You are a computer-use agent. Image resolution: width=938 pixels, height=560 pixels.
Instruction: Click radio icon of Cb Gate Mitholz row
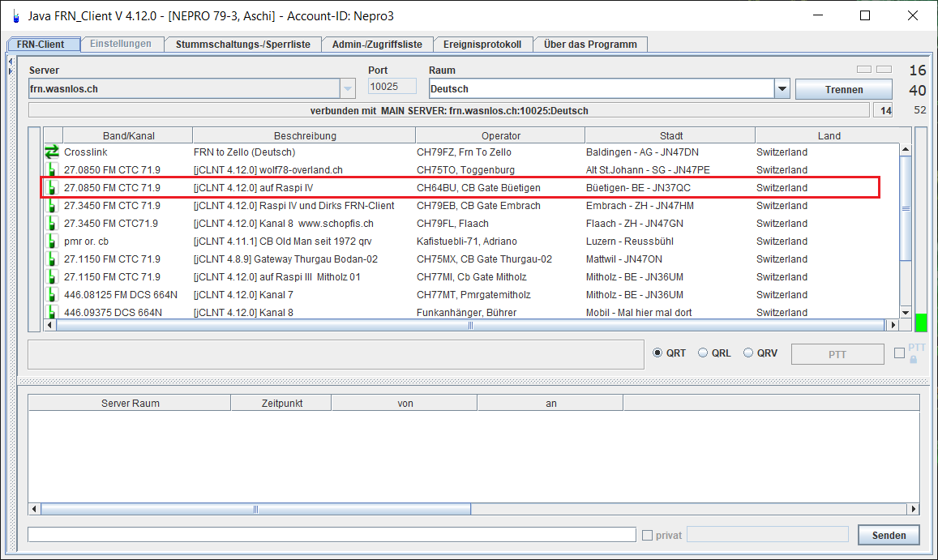52,277
